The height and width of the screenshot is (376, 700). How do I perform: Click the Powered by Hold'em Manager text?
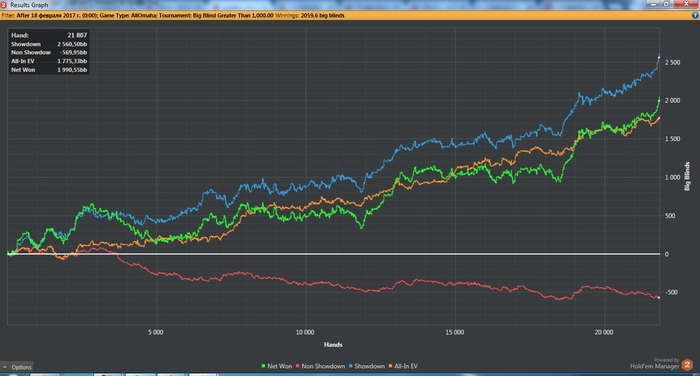(x=655, y=363)
